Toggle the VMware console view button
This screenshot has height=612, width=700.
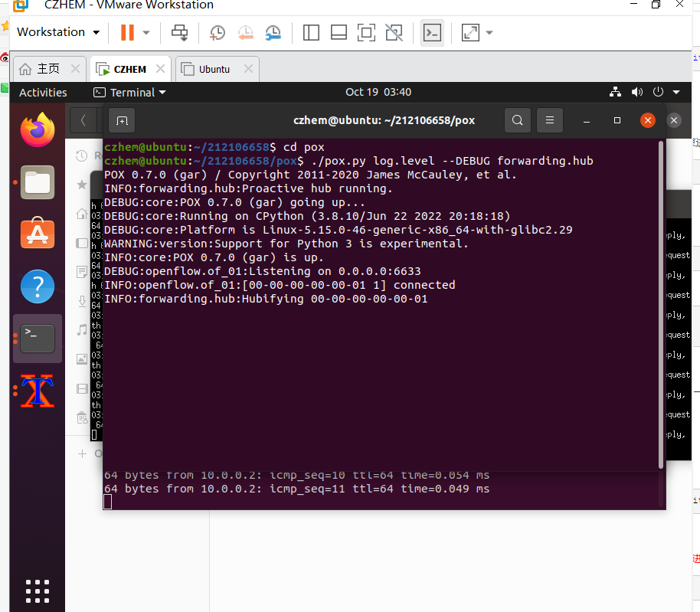coord(432,33)
